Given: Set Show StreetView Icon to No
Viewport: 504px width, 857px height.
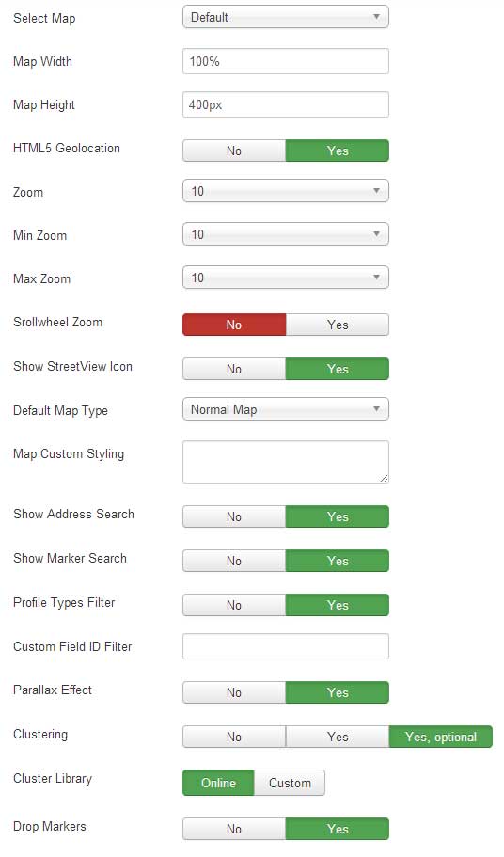Looking at the screenshot, I should 234,369.
